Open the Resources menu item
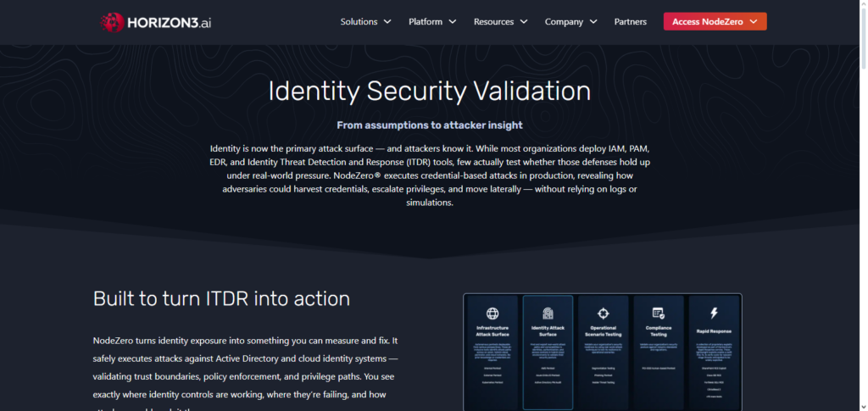The image size is (868, 411). coord(493,22)
